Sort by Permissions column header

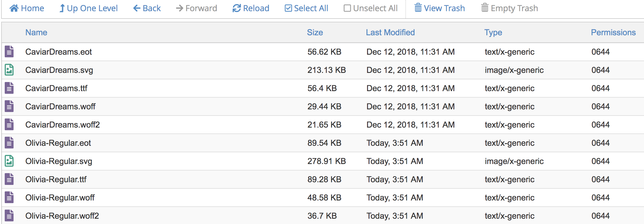point(613,32)
